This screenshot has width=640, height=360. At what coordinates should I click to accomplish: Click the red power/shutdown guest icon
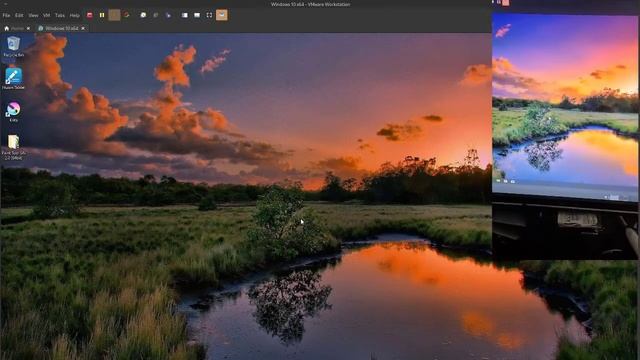coord(90,15)
